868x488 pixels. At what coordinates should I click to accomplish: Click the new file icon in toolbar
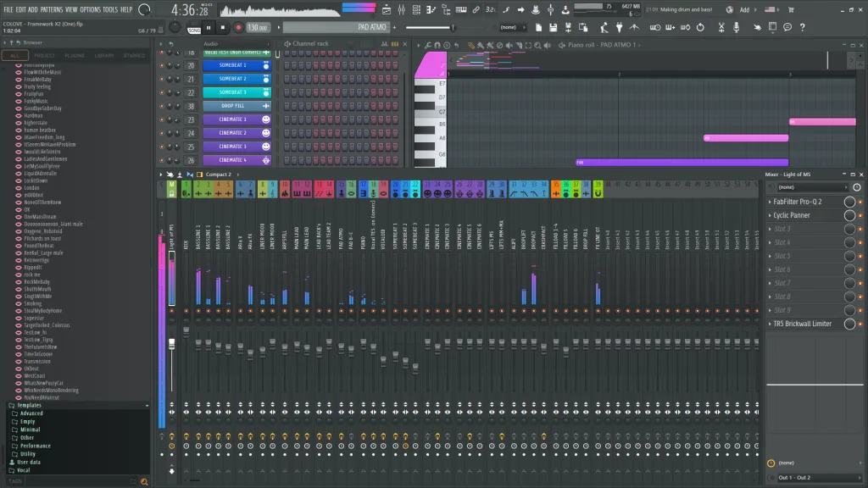coord(538,27)
